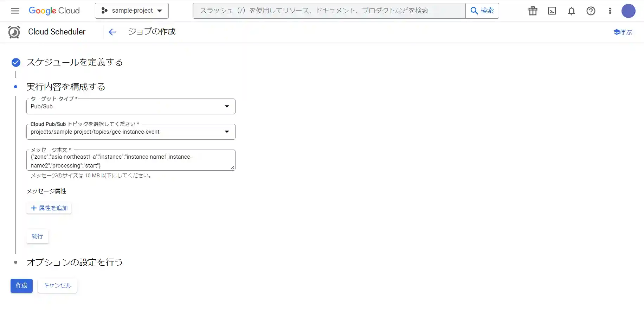Click the 続行 continue button
The width and height of the screenshot is (644, 335).
tap(37, 236)
